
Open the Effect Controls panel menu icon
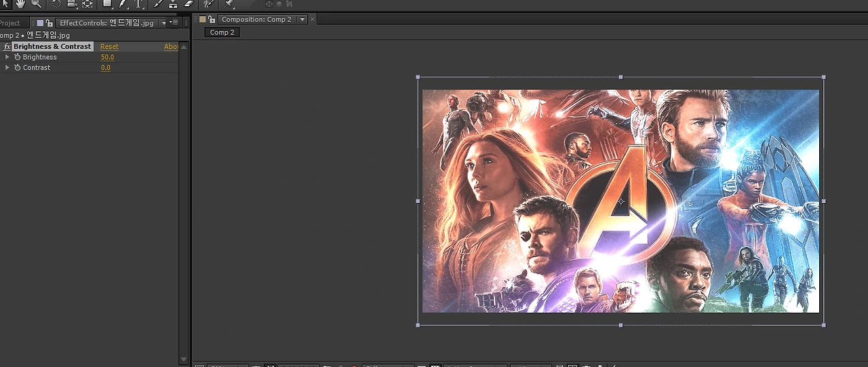click(174, 23)
